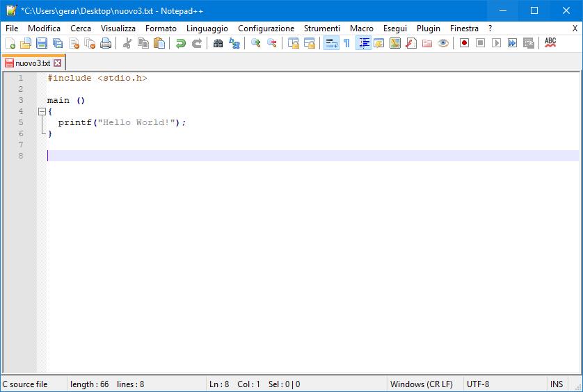Toggle INS insert mode in status bar
Screen dimensions: 583x392
(557, 384)
